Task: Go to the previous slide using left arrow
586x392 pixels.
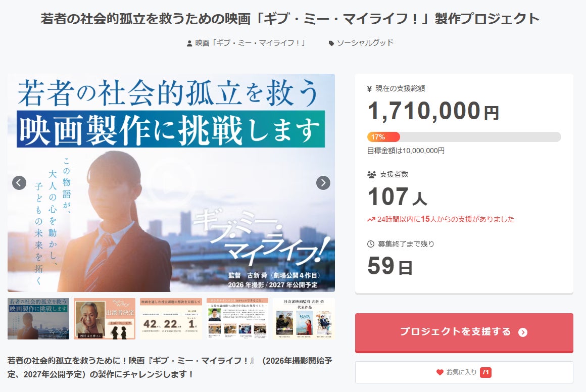Action: tap(19, 183)
